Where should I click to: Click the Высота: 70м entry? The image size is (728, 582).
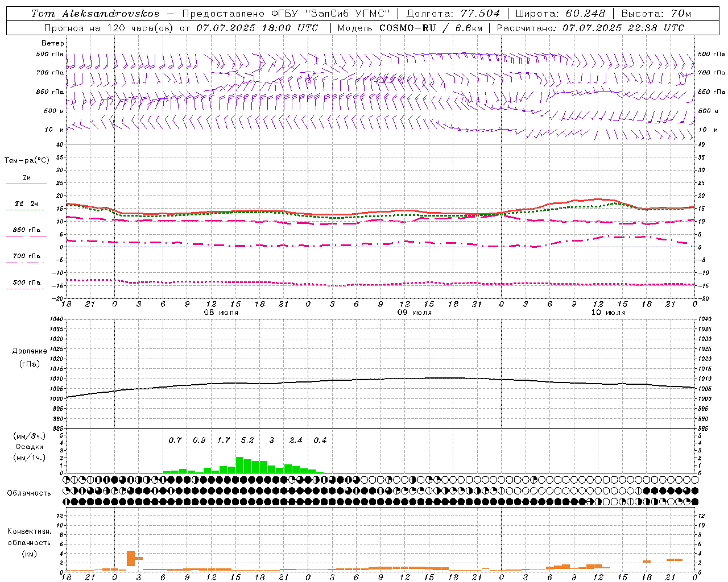click(656, 14)
